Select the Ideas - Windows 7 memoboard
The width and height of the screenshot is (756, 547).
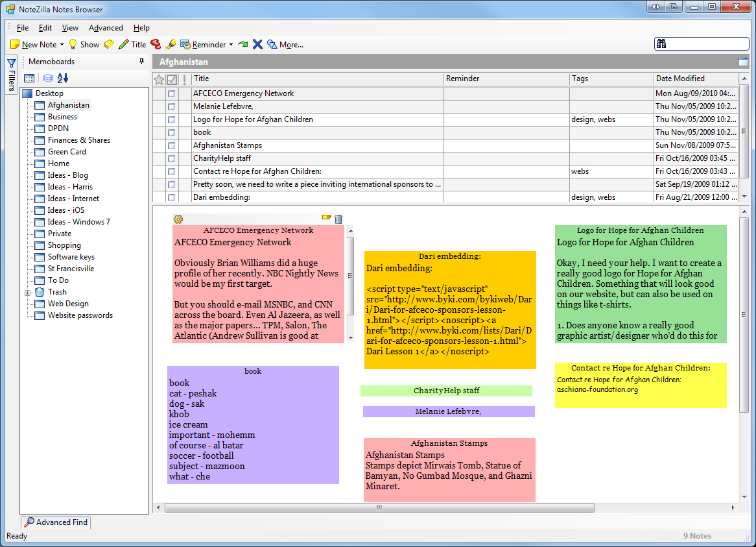tap(78, 222)
